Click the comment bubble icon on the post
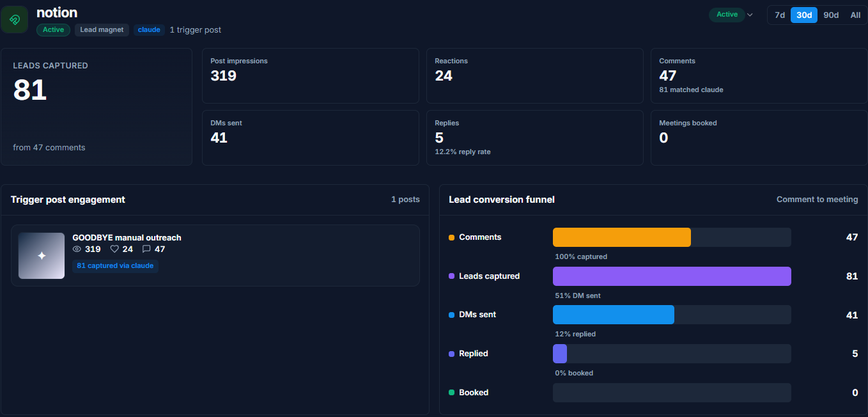The height and width of the screenshot is (417, 868). (x=146, y=249)
